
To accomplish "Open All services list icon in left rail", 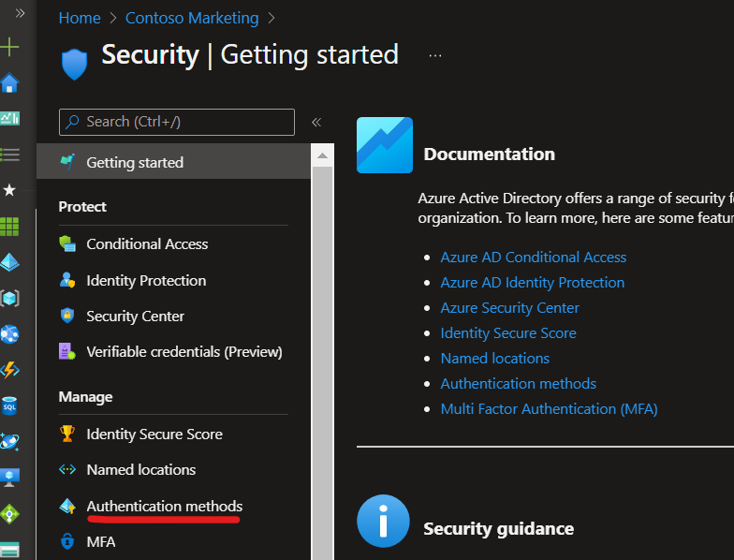I will pos(9,154).
